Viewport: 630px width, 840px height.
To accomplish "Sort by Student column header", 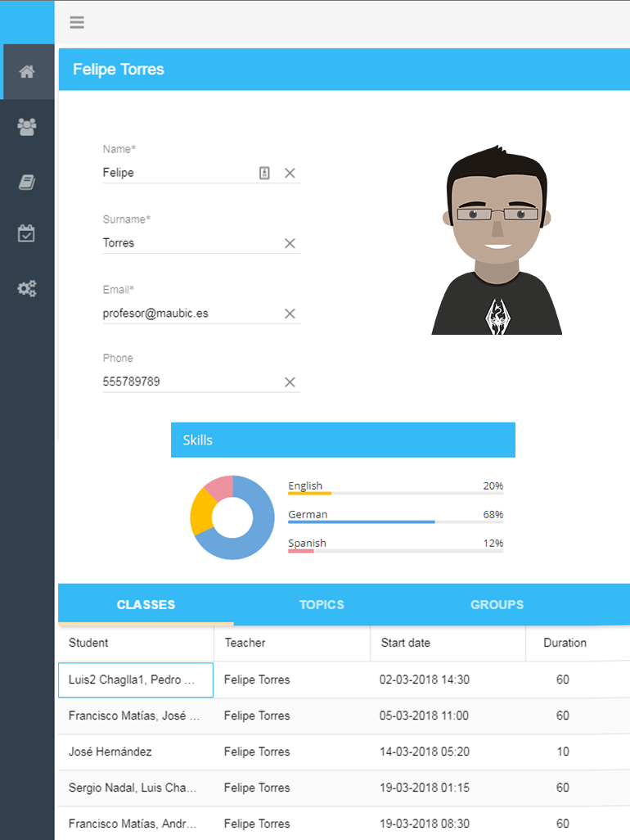I will (x=136, y=643).
